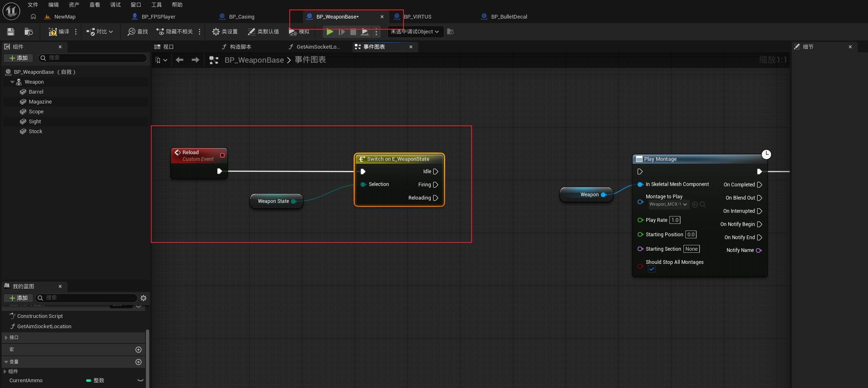The image size is (868, 388).
Task: Collapse the Weapon component tree arrow
Action: (x=12, y=82)
